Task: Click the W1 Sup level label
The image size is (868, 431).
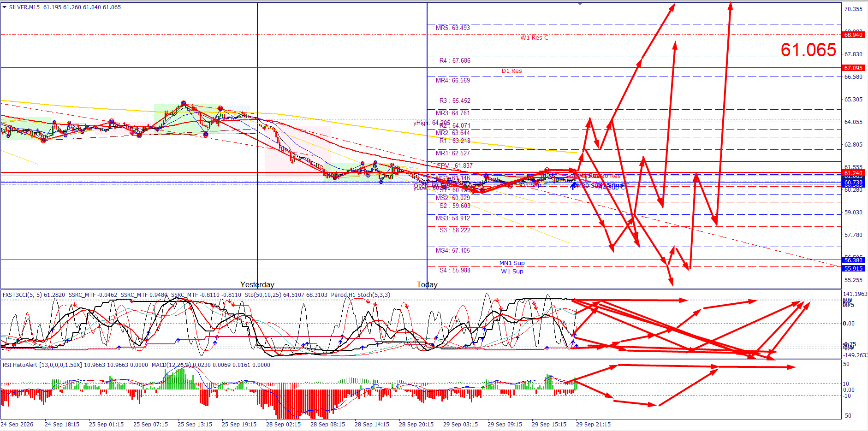Action: click(x=512, y=272)
